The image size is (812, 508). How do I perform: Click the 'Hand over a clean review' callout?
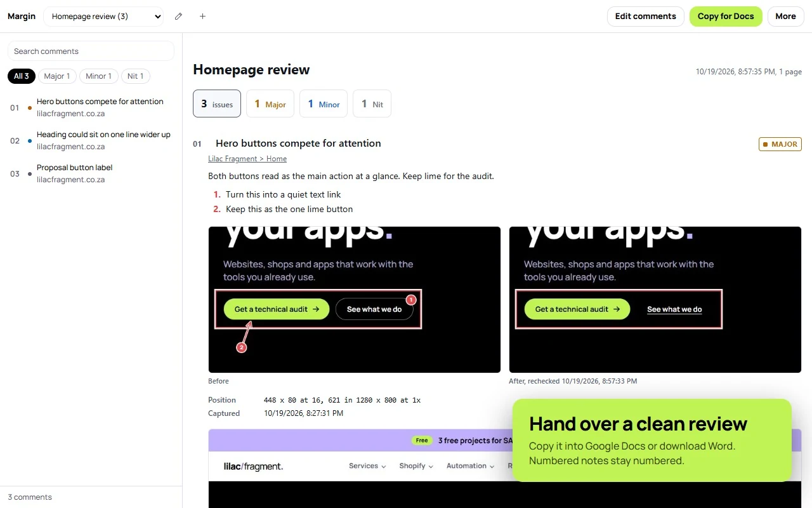click(652, 440)
